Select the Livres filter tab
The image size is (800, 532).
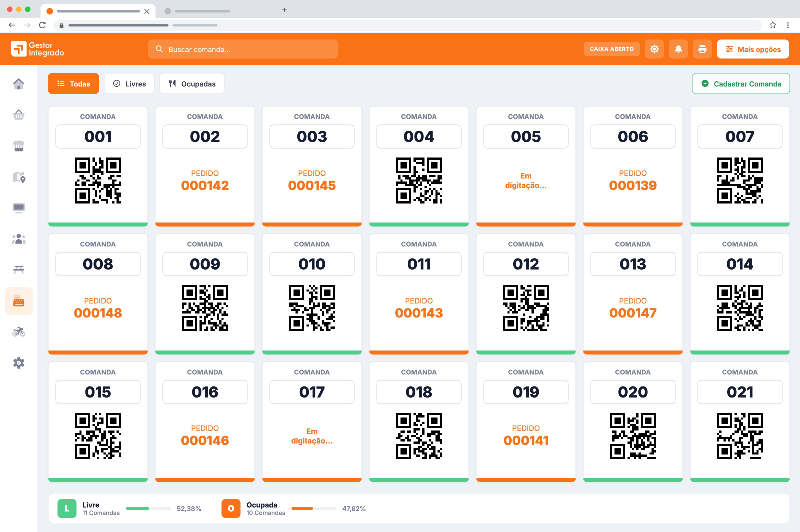[x=129, y=83]
